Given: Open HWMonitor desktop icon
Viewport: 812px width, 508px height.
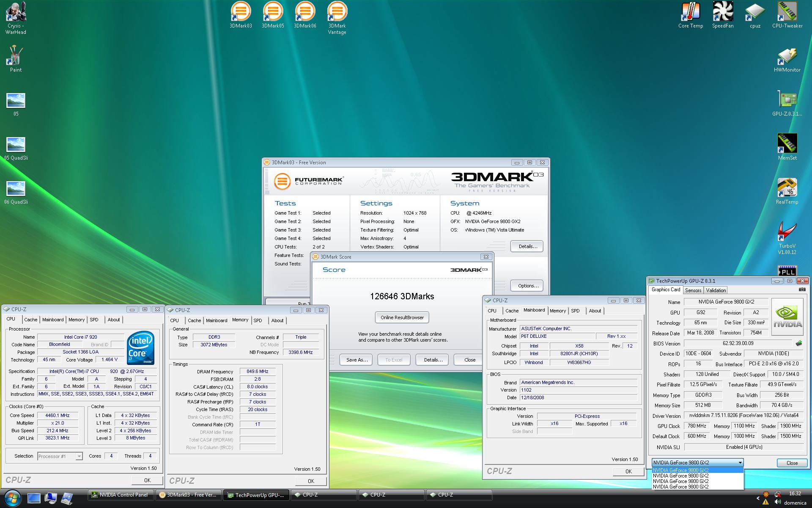Looking at the screenshot, I should click(x=787, y=60).
